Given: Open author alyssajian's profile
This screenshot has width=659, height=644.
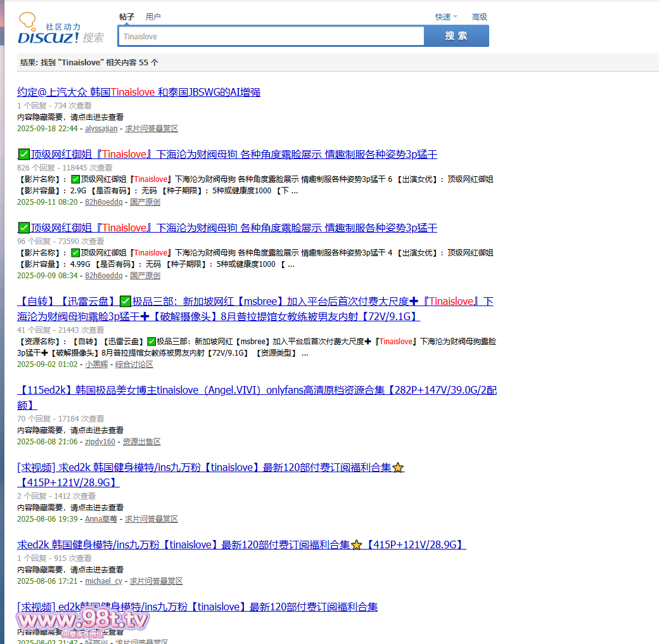Looking at the screenshot, I should [101, 129].
